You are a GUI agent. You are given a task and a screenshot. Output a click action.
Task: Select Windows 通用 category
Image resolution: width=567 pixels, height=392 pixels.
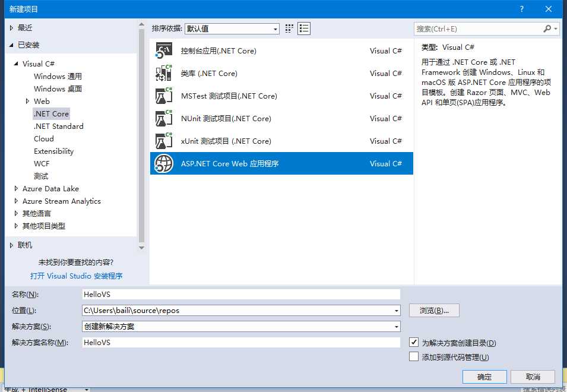[x=58, y=76]
